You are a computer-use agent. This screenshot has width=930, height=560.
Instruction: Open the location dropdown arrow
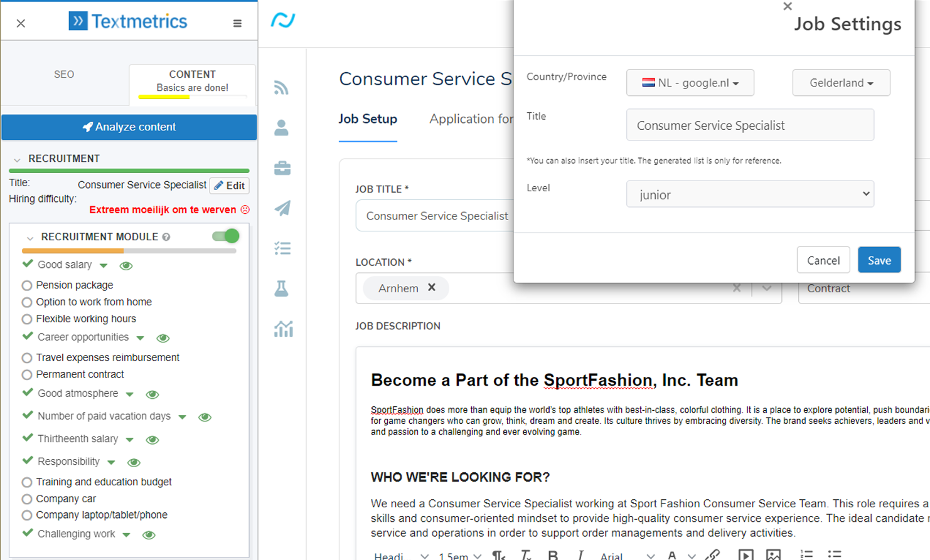point(767,288)
